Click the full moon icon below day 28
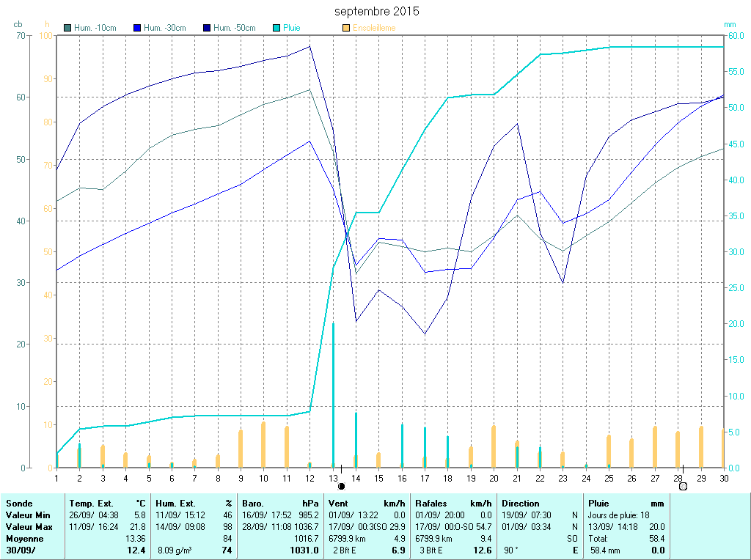The image size is (751, 560). pyautogui.click(x=683, y=485)
